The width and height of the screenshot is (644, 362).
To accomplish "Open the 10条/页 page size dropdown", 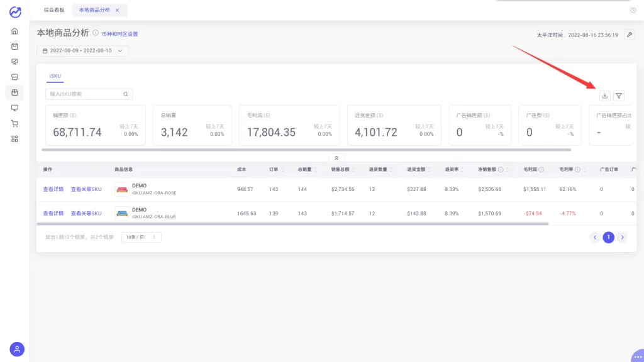I will 142,237.
